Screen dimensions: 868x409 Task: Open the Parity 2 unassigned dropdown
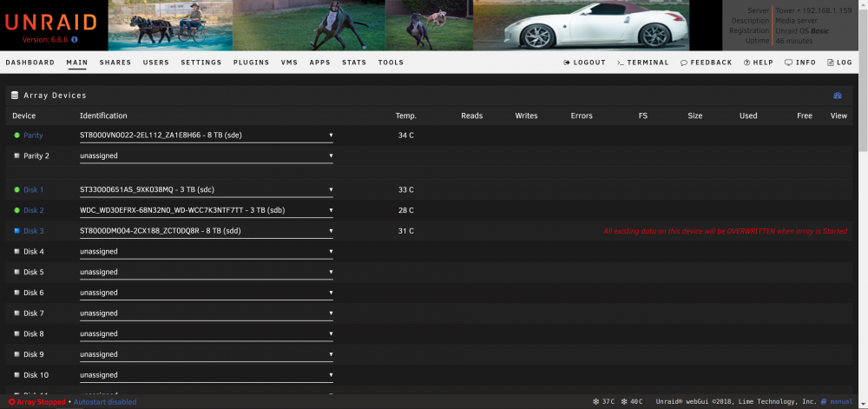click(x=207, y=155)
